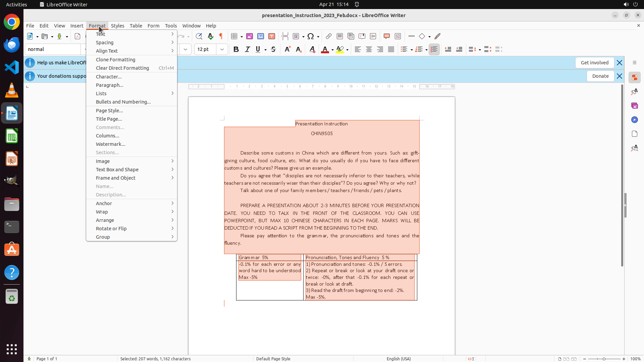This screenshot has width=644, height=362.
Task: Toggle Formatting Marks paragraph icon
Action: coord(221,36)
